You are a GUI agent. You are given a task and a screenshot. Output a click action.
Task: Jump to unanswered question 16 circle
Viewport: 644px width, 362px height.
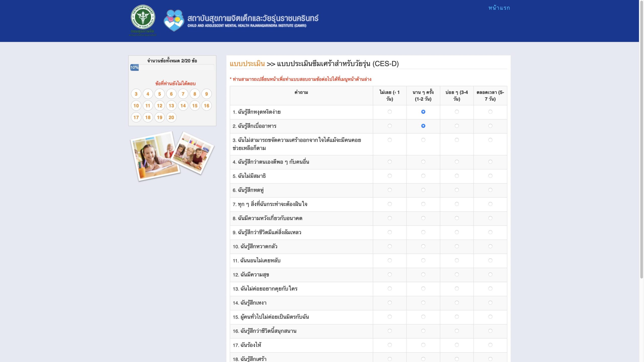[207, 106]
